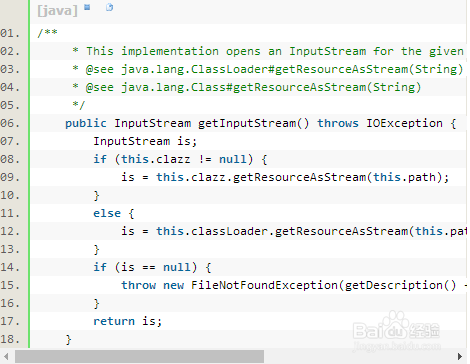This screenshot has height=364, width=470.
Task: Click the horizontal scrollbar thumb
Action: click(140, 356)
